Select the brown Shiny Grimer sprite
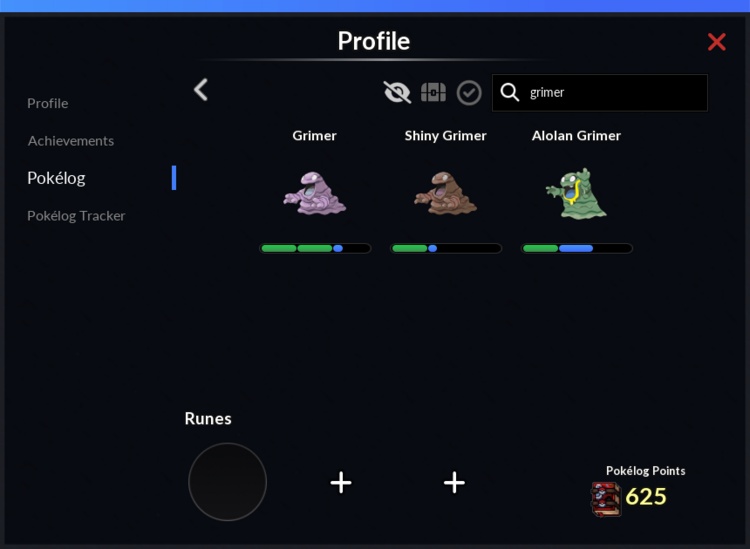The width and height of the screenshot is (750, 549). pyautogui.click(x=445, y=193)
